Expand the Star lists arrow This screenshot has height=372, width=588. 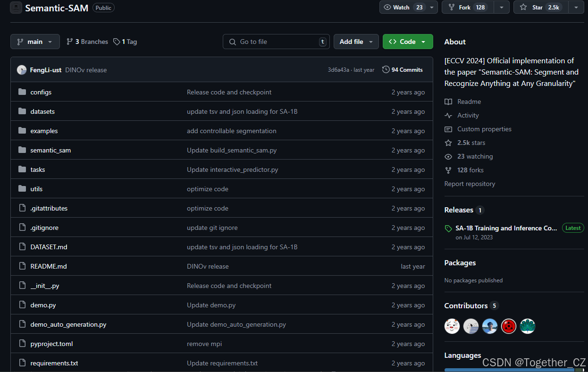click(576, 7)
